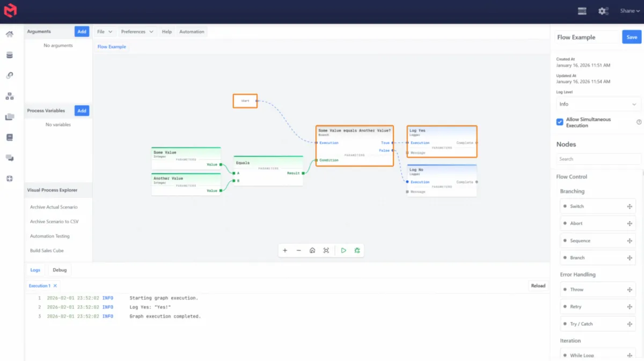Click the fit-to-screen icon on canvas toolbar
This screenshot has height=361, width=644.
pos(326,251)
